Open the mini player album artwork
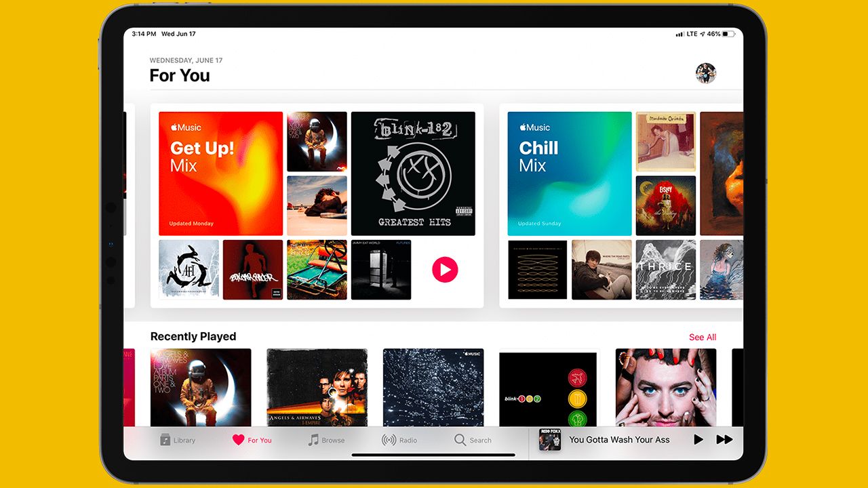The height and width of the screenshot is (488, 868). click(x=550, y=440)
